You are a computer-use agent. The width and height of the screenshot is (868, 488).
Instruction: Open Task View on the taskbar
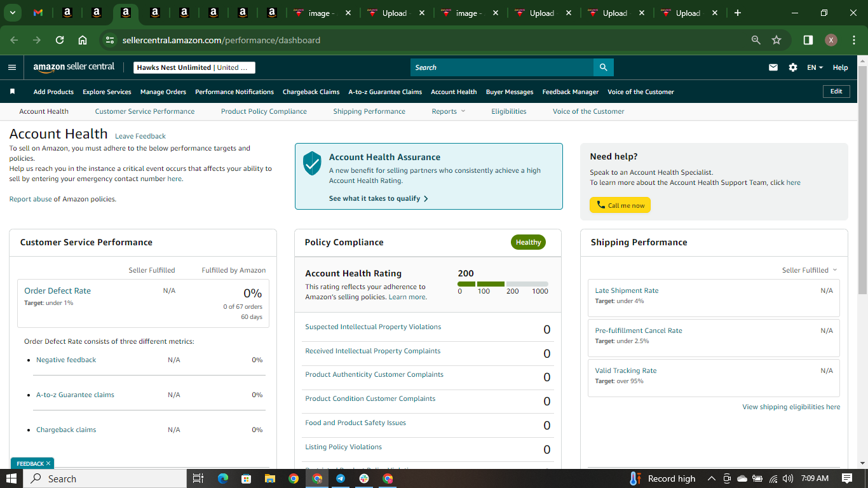point(198,478)
